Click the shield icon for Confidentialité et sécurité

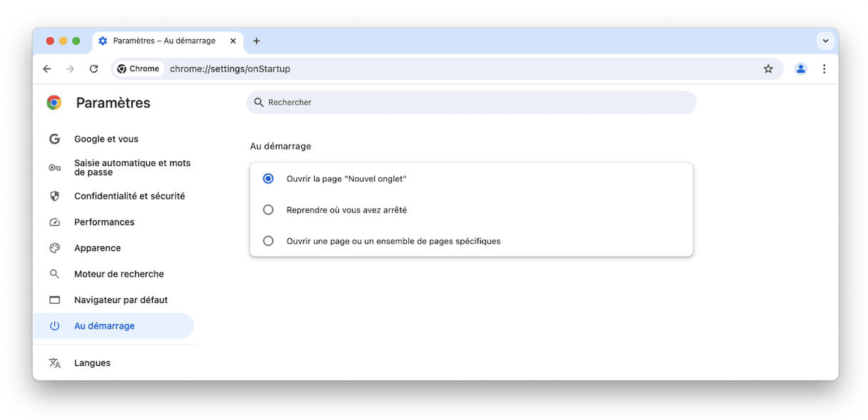pyautogui.click(x=54, y=196)
